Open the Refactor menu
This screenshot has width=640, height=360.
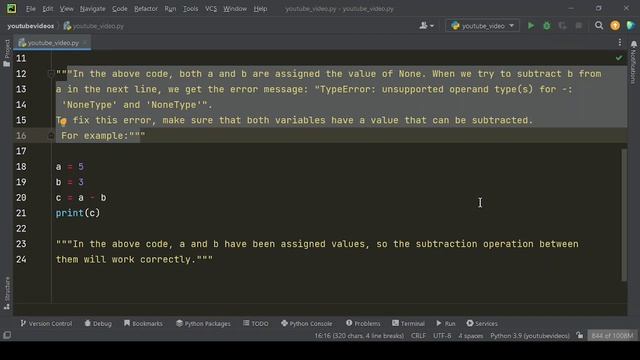[x=146, y=9]
